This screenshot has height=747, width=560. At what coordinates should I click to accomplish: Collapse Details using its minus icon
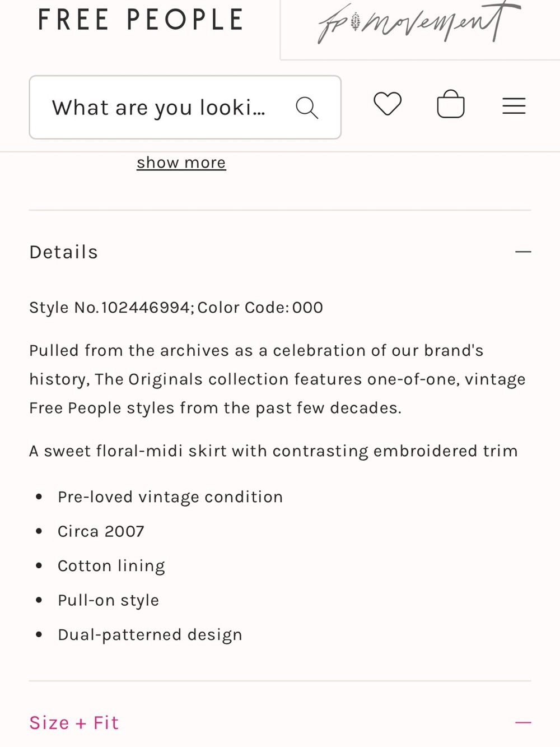pos(523,252)
